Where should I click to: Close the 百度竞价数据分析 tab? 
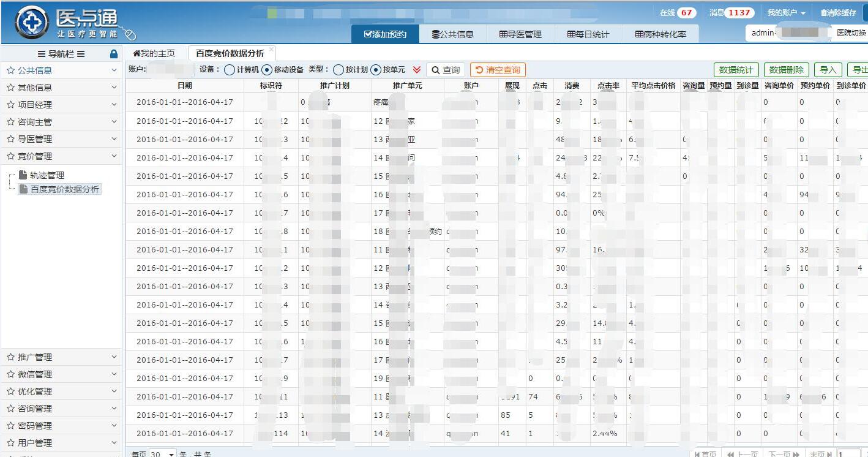tap(271, 50)
